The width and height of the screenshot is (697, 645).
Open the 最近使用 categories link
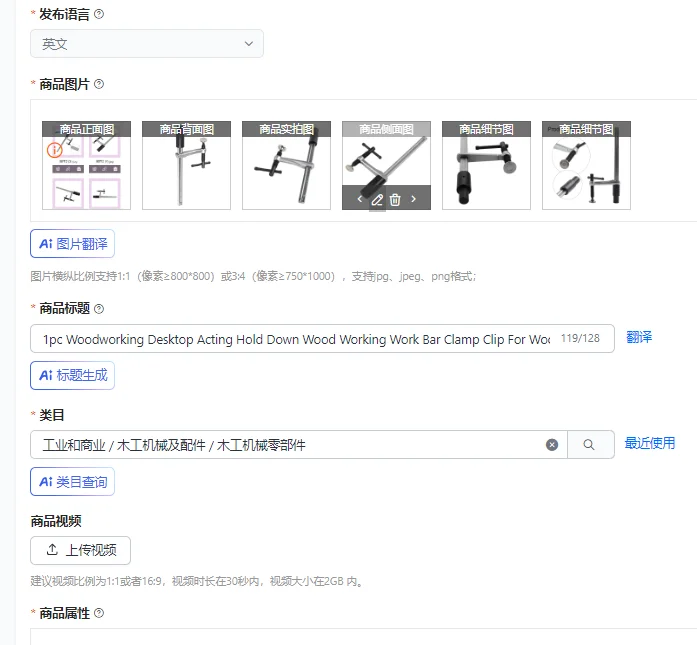pos(650,443)
